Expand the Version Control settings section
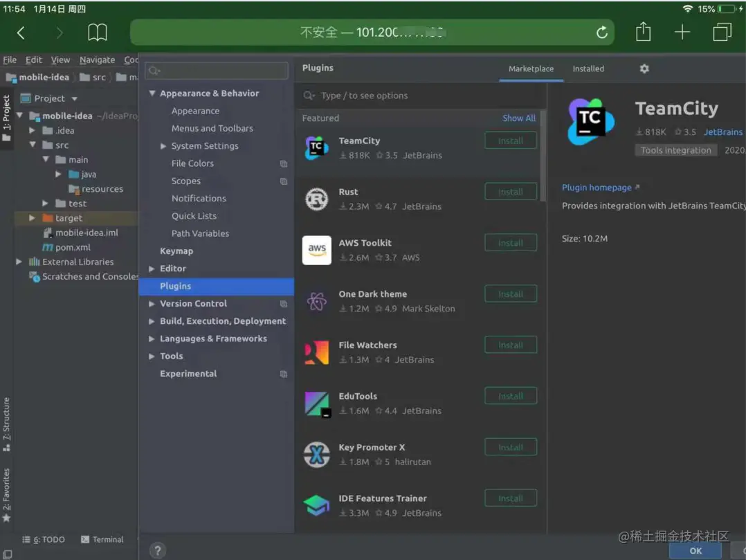Screen dimensions: 746x560 152,304
